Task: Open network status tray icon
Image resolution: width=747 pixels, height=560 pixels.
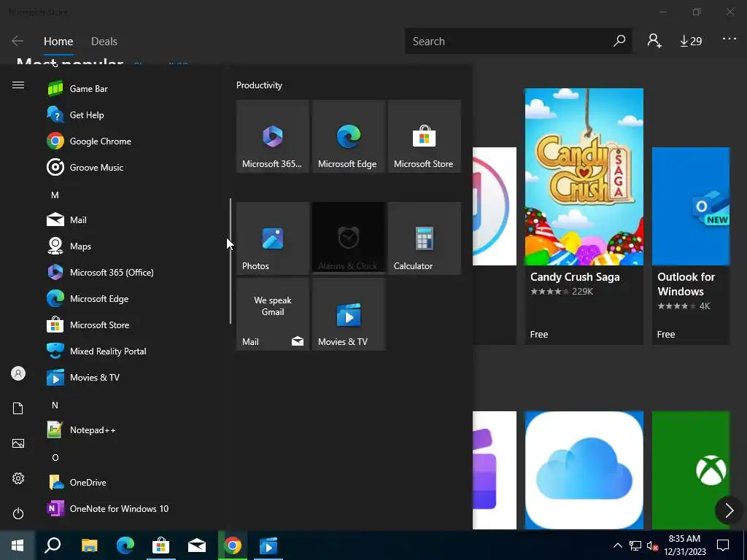Action: [635, 545]
